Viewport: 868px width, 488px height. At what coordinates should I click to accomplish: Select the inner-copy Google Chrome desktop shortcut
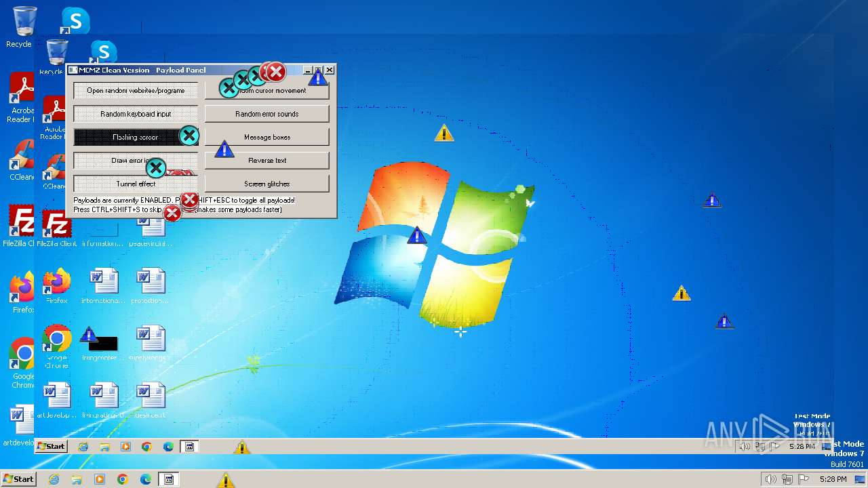click(x=57, y=346)
